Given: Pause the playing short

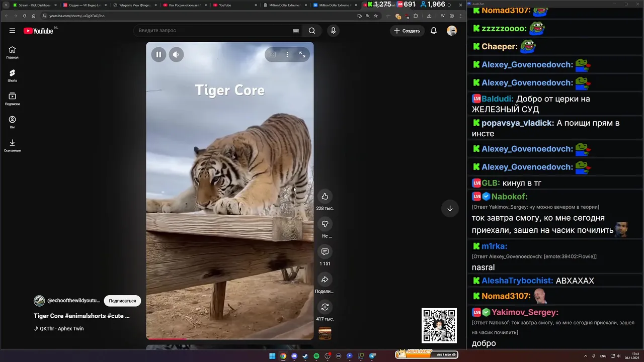Looking at the screenshot, I should click(x=158, y=55).
